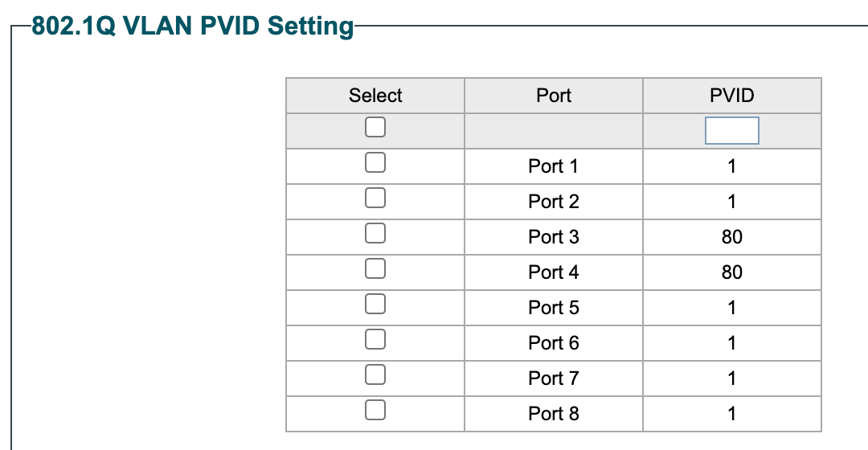Screen dimensions: 868x450
Task: Click the PVID text input field
Action: pyautogui.click(x=731, y=130)
